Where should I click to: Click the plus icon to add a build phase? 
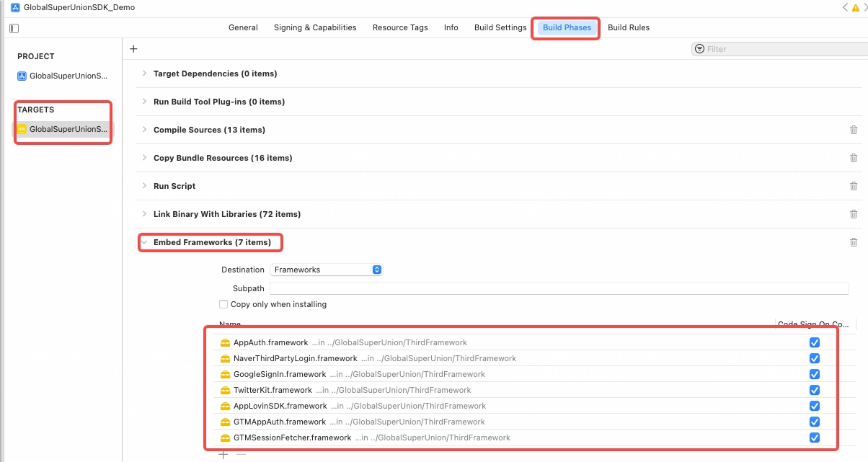pyautogui.click(x=133, y=49)
